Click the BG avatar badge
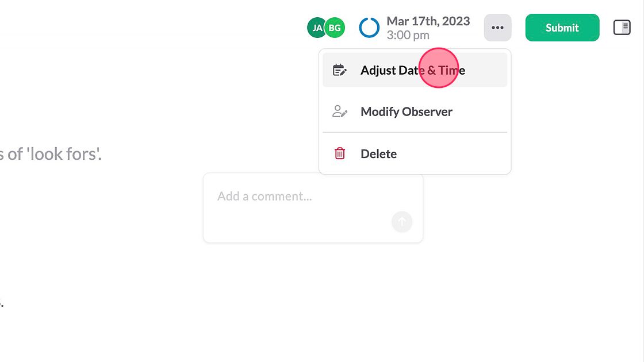The width and height of the screenshot is (644, 362). pos(335,27)
